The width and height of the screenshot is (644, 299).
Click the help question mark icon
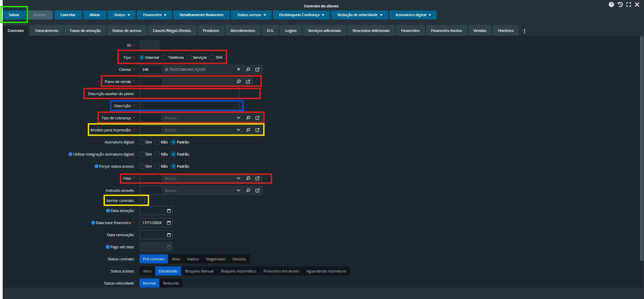611,5
